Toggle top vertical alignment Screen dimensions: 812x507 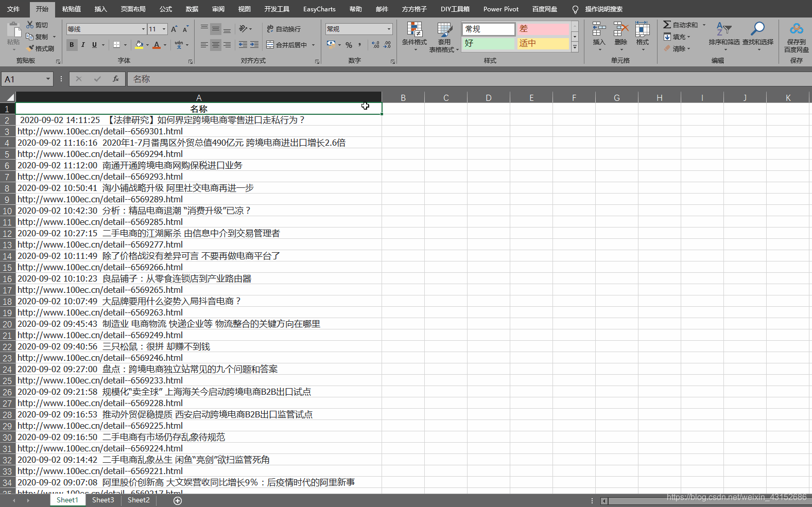204,28
